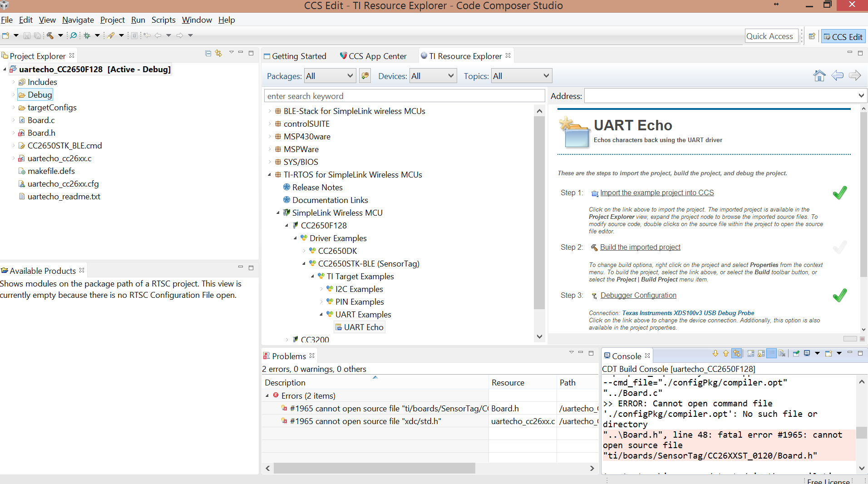868x484 pixels.
Task: Click Copy Build Log icon in Console
Action: (750, 353)
